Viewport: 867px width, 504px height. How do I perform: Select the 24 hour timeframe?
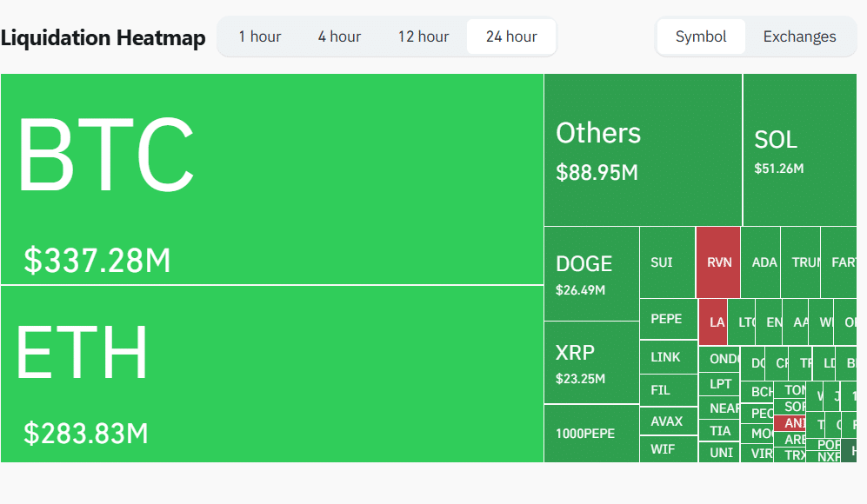click(x=511, y=36)
